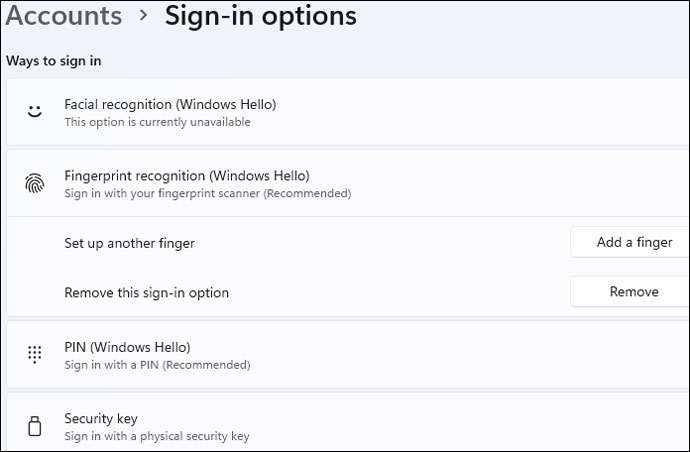Select the Remove this sign-in option label

point(146,293)
